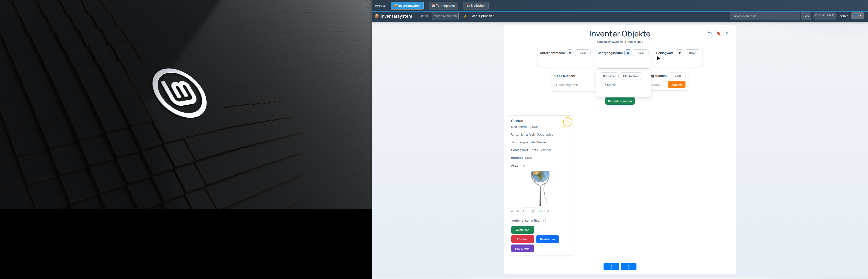Viewport: 868px width, 279px height.
Task: Switch to the Terminplaner module
Action: [x=443, y=6]
